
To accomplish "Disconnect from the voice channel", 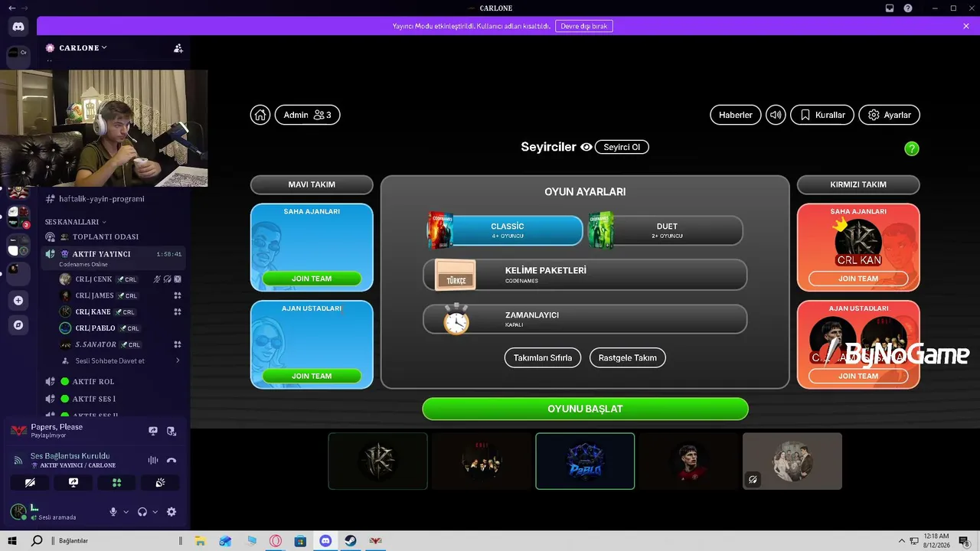I will point(171,460).
